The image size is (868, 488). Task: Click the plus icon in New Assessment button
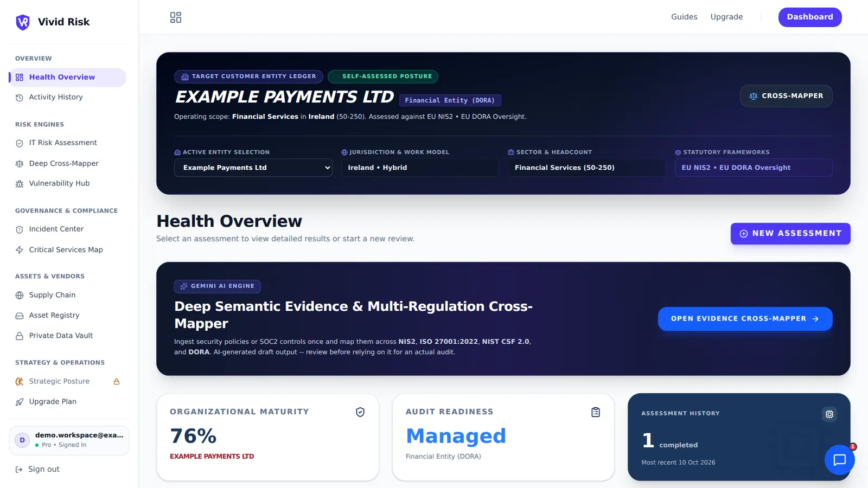(744, 234)
